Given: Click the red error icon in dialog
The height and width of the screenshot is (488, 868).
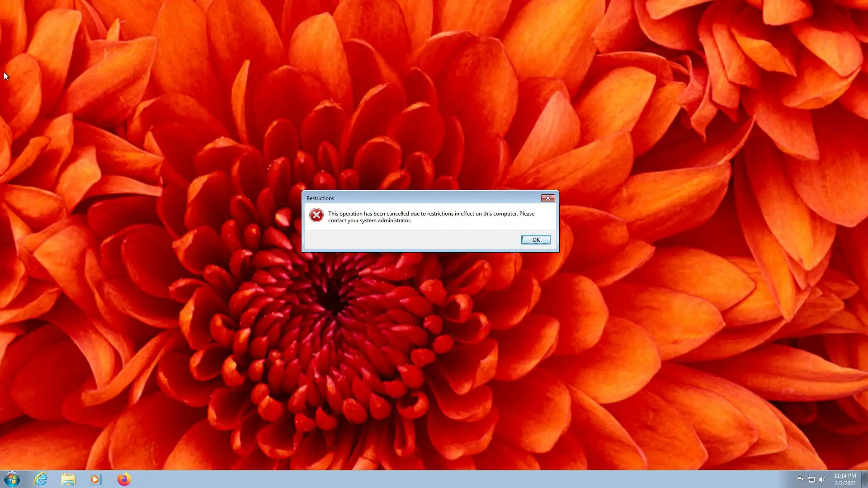Looking at the screenshot, I should 316,215.
